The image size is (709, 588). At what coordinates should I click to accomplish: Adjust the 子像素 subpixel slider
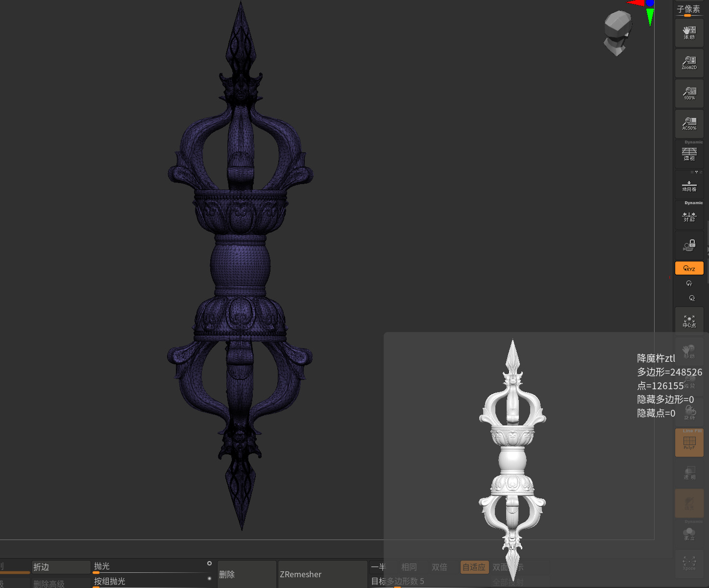point(689,10)
